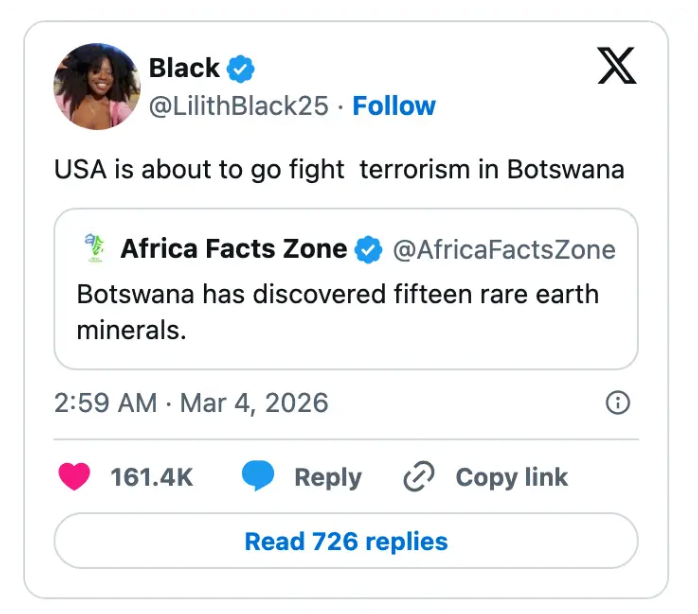Click the display name Black
698x614 pixels.
184,68
